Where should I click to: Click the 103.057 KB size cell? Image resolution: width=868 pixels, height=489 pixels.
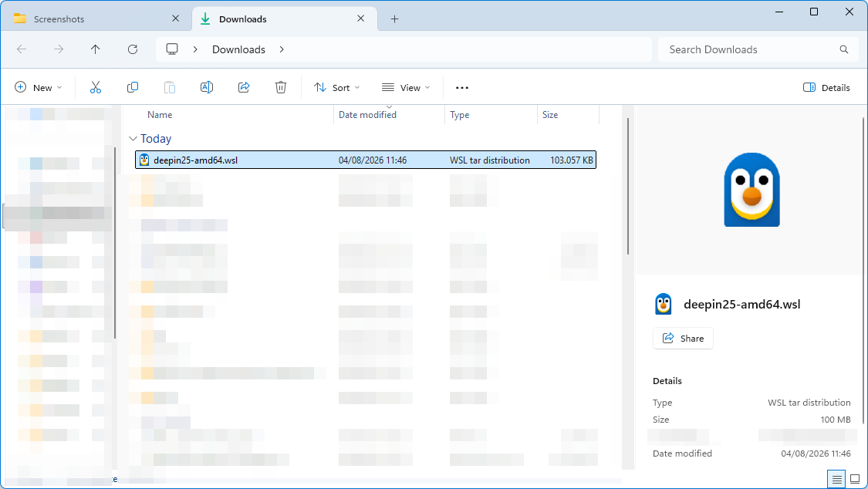click(571, 160)
